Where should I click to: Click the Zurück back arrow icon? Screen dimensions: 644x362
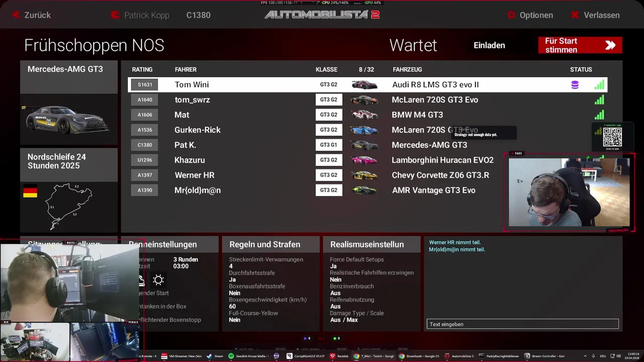16,15
